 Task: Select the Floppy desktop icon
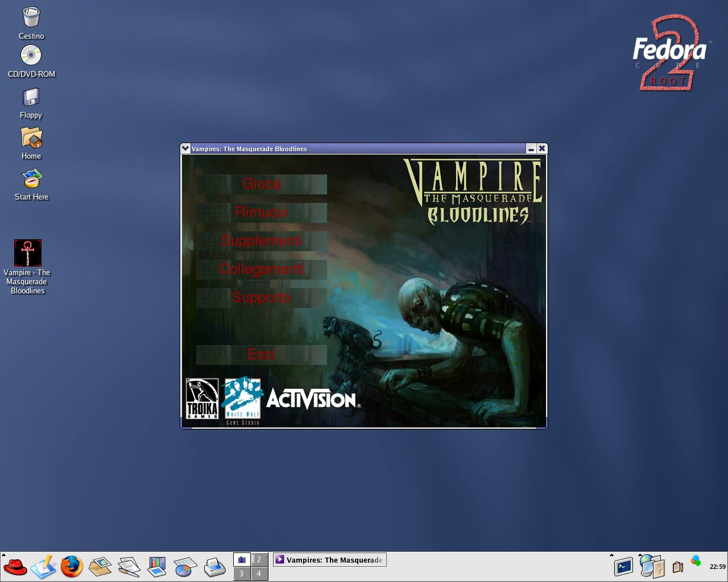(x=31, y=103)
